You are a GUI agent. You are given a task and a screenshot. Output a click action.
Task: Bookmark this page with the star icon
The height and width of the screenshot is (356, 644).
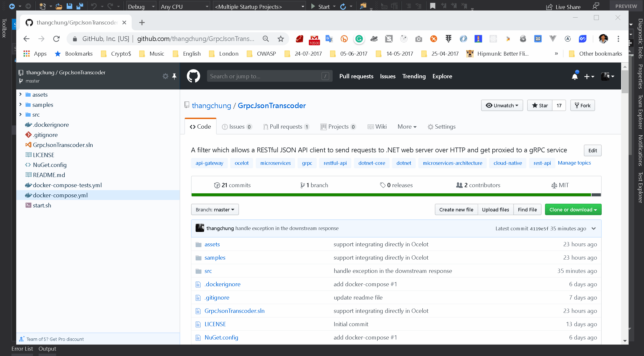tap(280, 39)
